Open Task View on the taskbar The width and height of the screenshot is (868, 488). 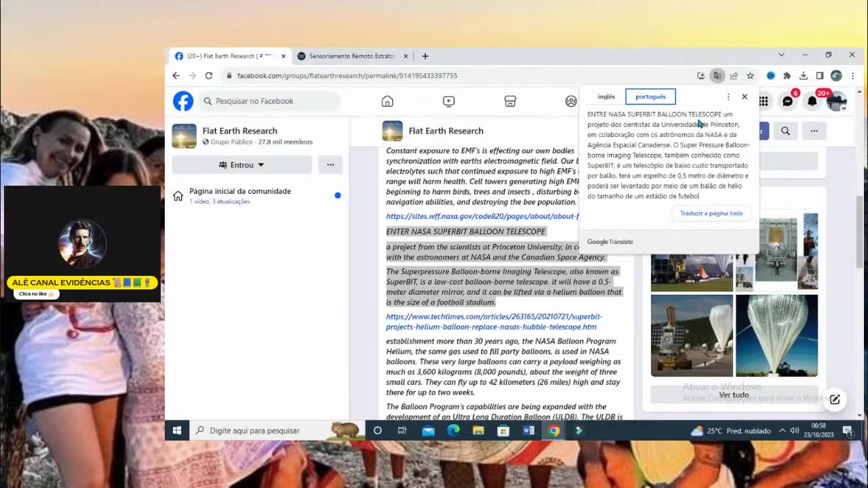point(402,430)
